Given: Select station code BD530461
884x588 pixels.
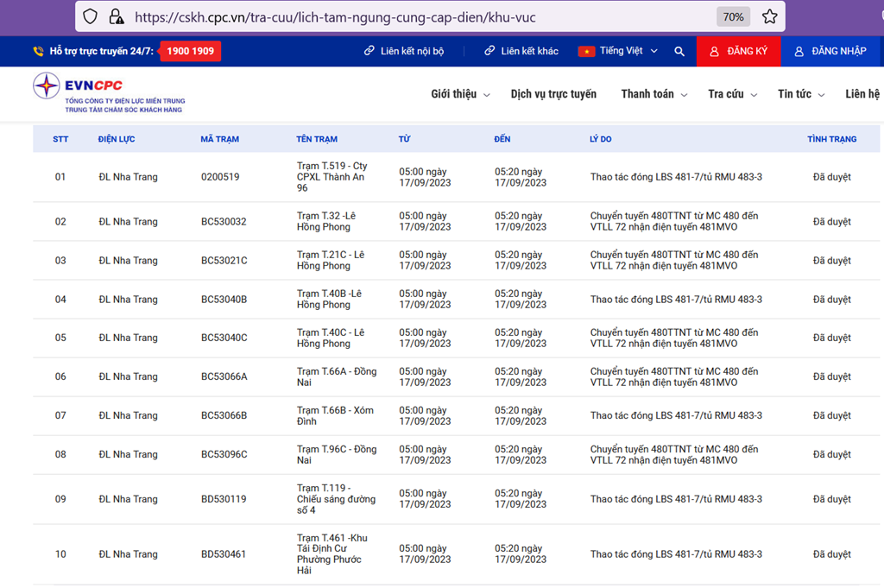Looking at the screenshot, I should point(224,554).
